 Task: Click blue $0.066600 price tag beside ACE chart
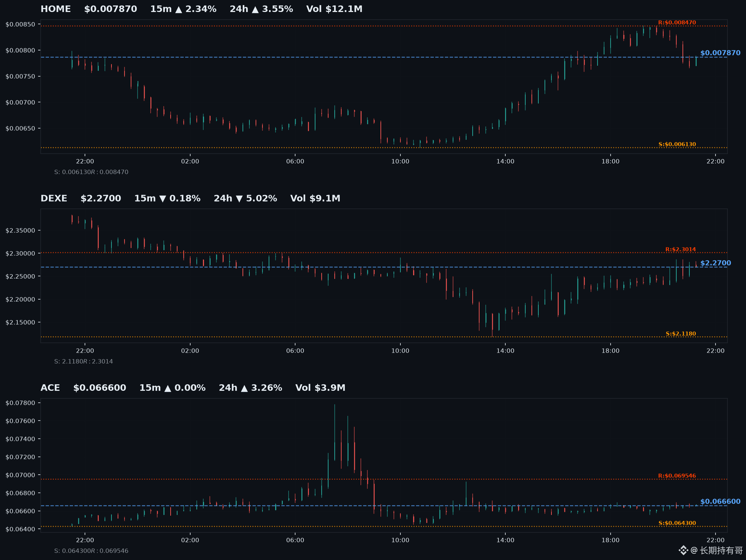[720, 502]
